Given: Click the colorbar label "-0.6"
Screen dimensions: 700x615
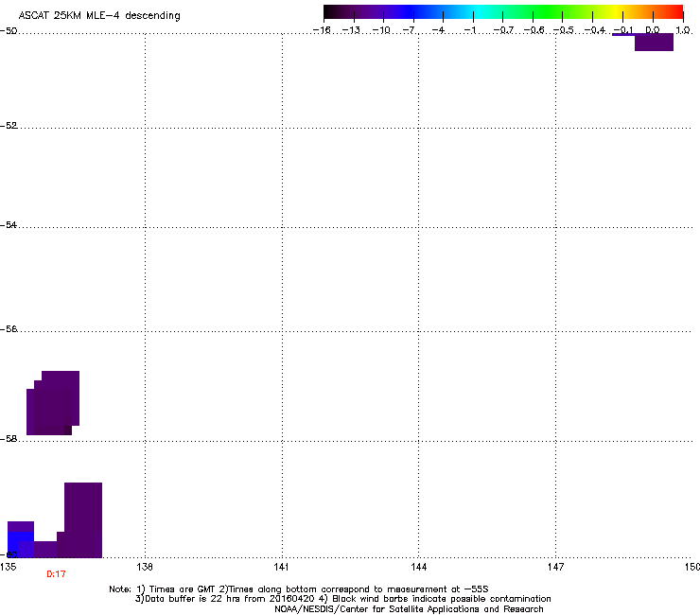Looking at the screenshot, I should click(534, 30).
